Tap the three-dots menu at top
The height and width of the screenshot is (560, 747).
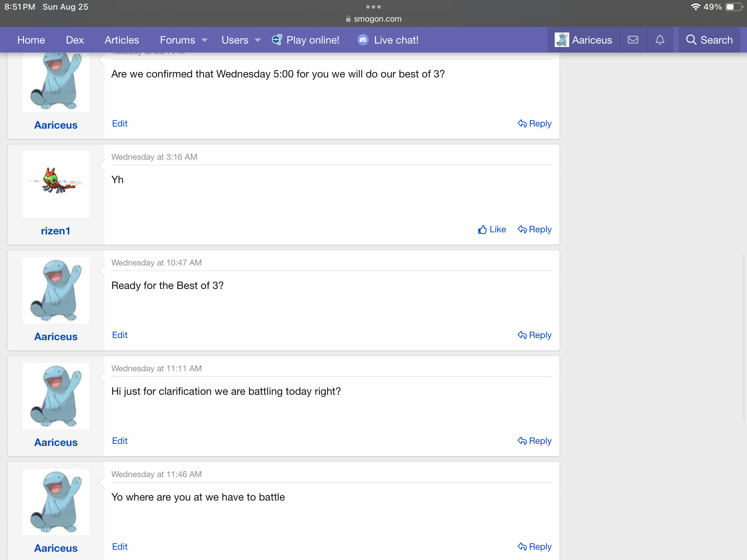373,7
